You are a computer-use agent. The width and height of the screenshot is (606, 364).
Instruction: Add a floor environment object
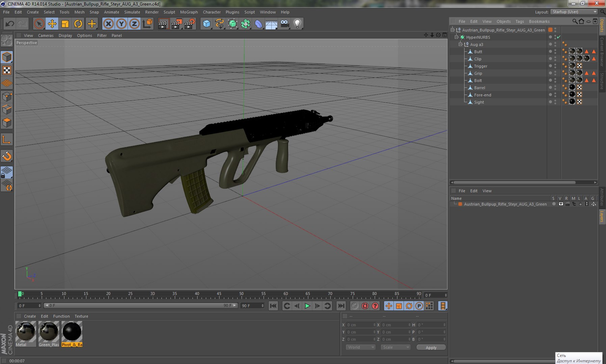[x=271, y=24]
